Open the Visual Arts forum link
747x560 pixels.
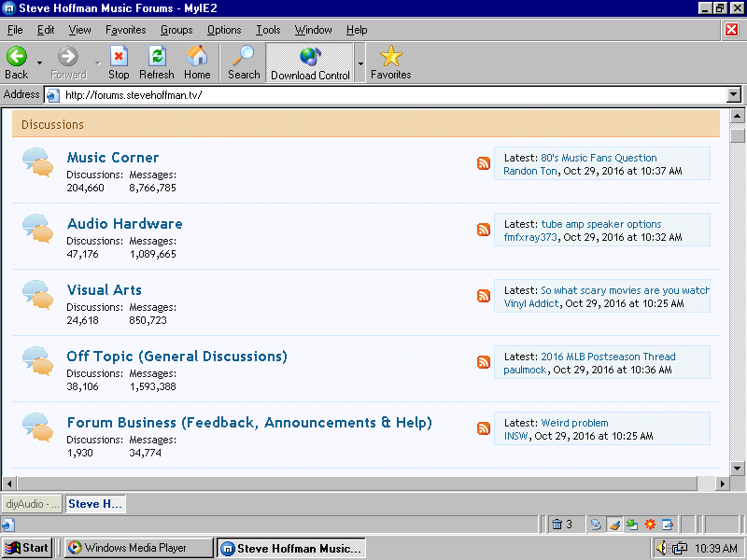point(105,290)
